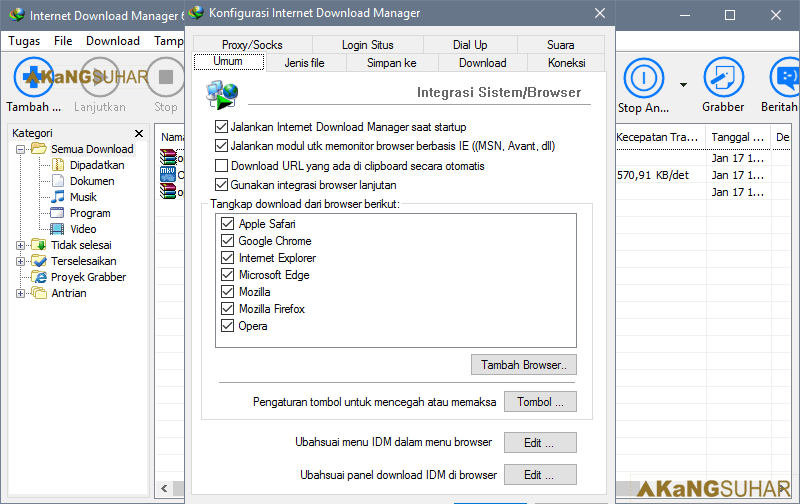
Task: Open the Koneksi tab
Action: click(566, 63)
